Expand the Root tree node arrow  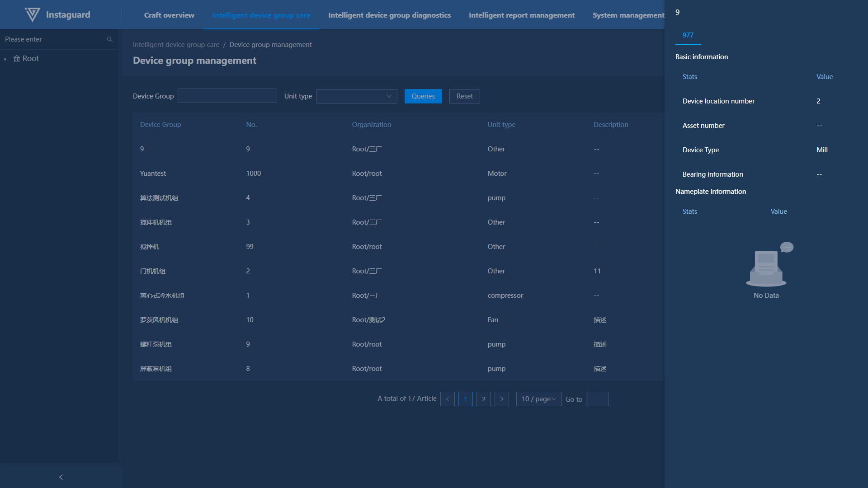coord(5,59)
